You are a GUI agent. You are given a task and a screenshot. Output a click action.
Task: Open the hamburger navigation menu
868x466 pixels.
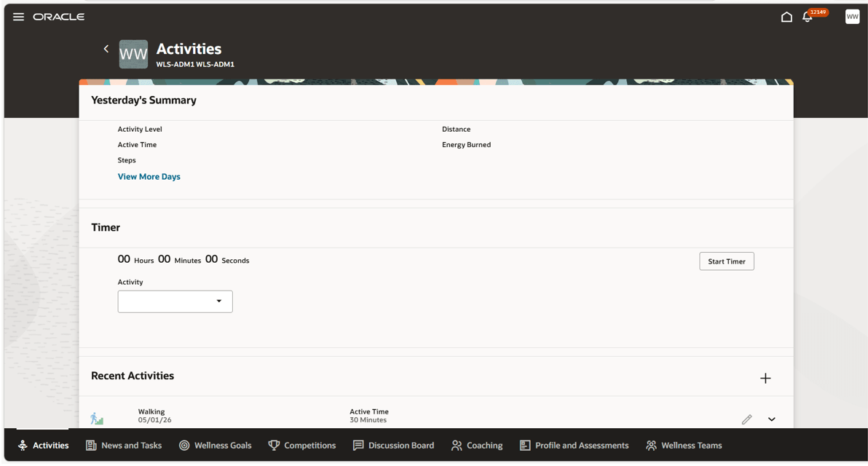tap(18, 17)
